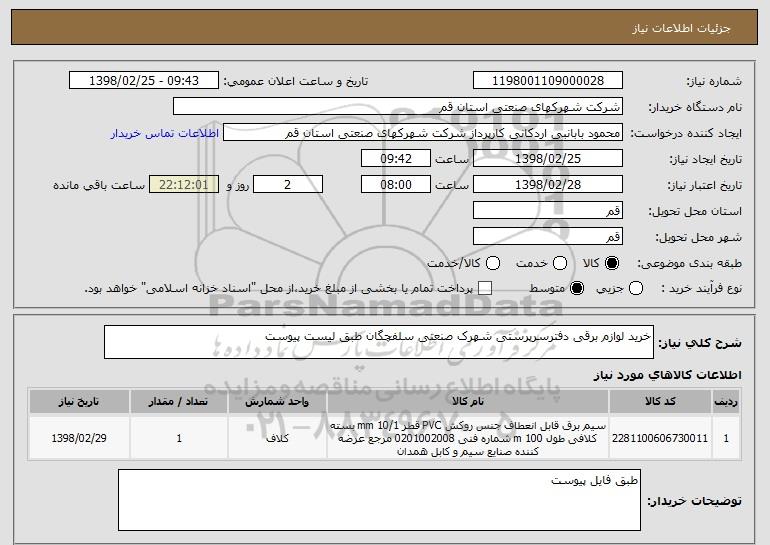This screenshot has height=545, width=770.
Task: Tick the Islamic treasury bonds payment checkbox
Action: [x=485, y=288]
